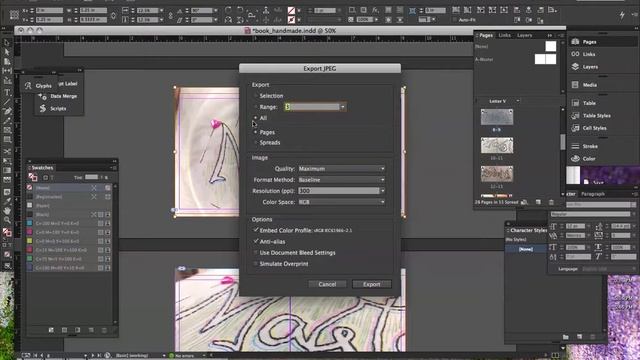Switch to the Layers tab in panel

coord(524,36)
